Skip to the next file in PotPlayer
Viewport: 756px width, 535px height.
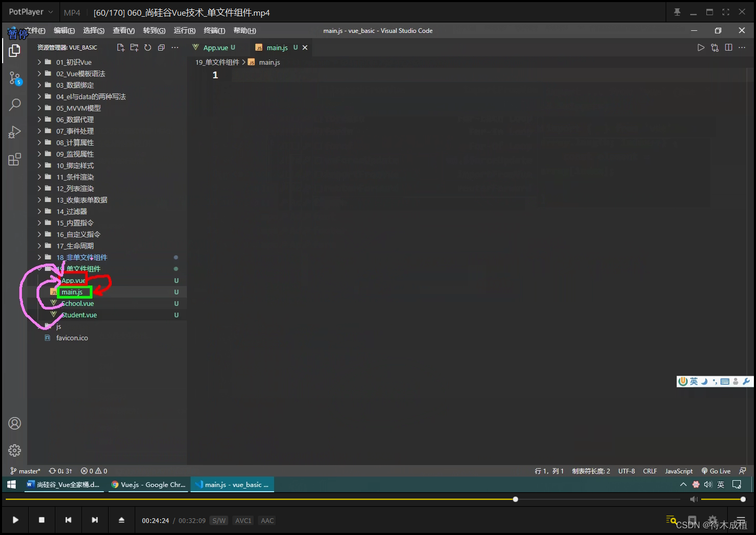point(95,520)
